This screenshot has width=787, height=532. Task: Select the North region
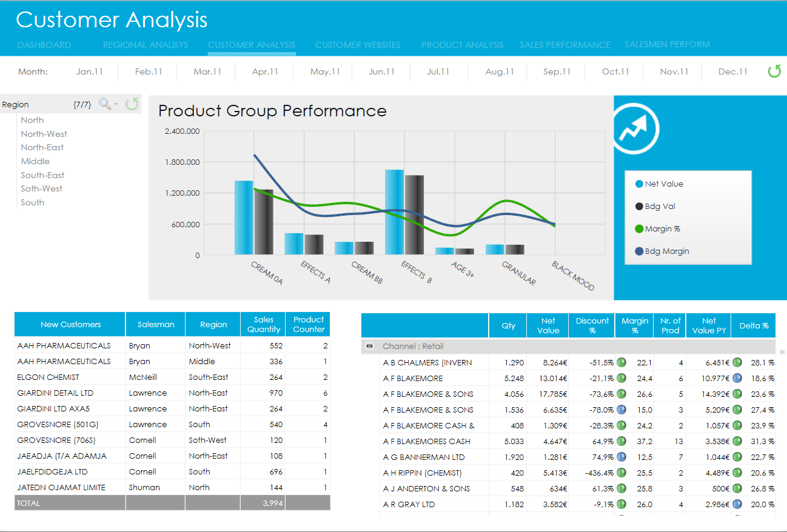32,120
